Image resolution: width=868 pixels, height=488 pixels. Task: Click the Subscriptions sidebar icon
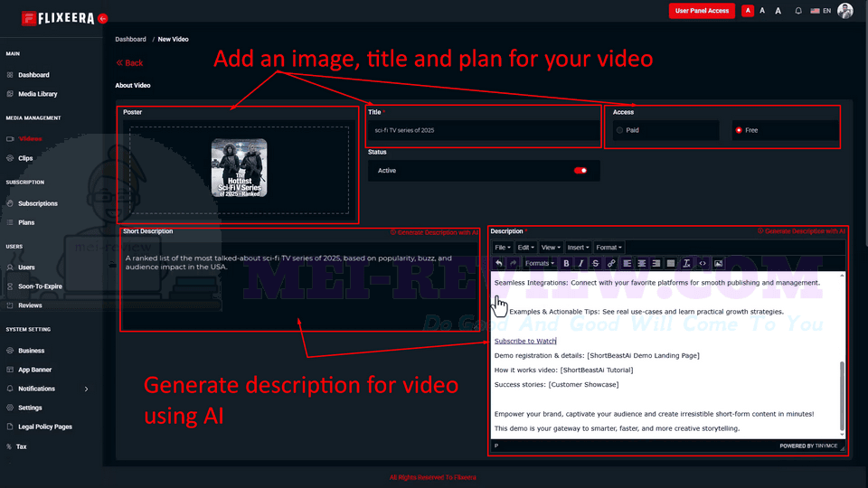point(10,203)
